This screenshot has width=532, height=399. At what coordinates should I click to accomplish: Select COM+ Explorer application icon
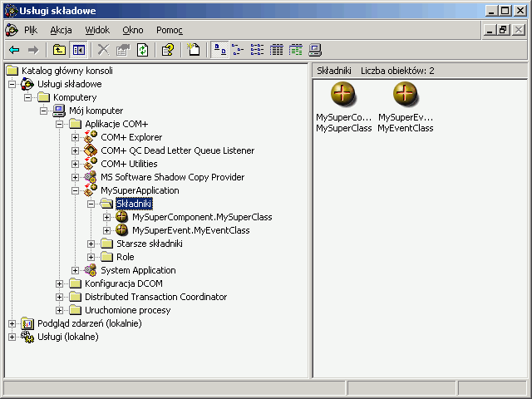point(91,137)
